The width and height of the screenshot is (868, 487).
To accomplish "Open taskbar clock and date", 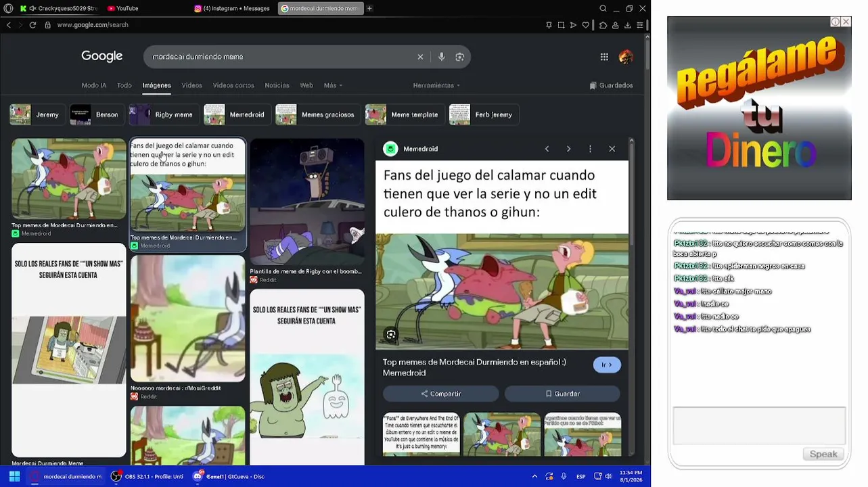I will (631, 476).
